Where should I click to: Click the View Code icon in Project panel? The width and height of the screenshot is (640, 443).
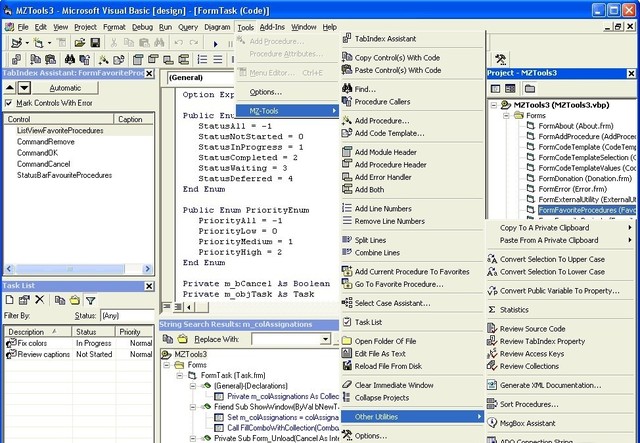point(496,89)
